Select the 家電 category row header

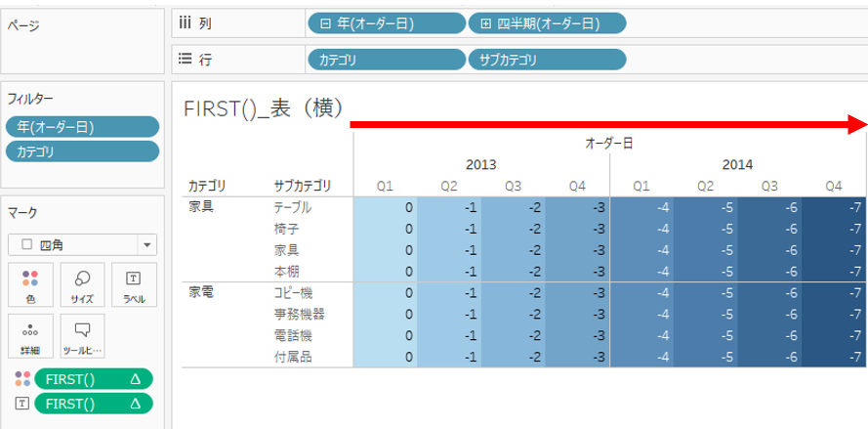(201, 292)
